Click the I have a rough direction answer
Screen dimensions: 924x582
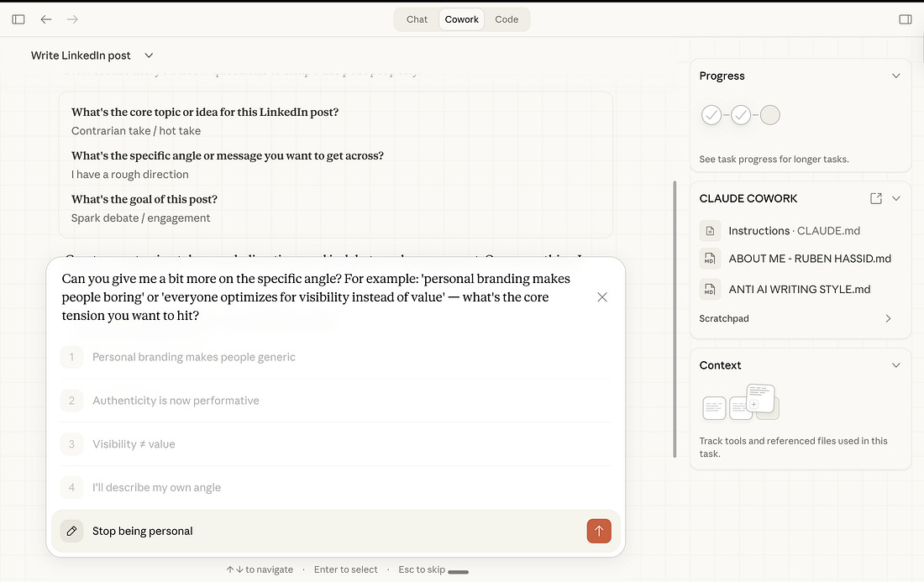pyautogui.click(x=129, y=175)
